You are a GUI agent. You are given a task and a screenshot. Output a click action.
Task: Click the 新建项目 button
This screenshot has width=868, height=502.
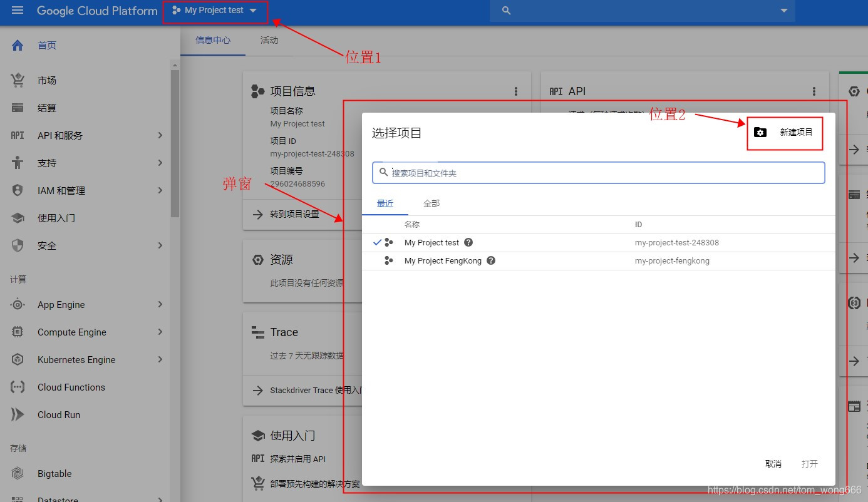(785, 133)
